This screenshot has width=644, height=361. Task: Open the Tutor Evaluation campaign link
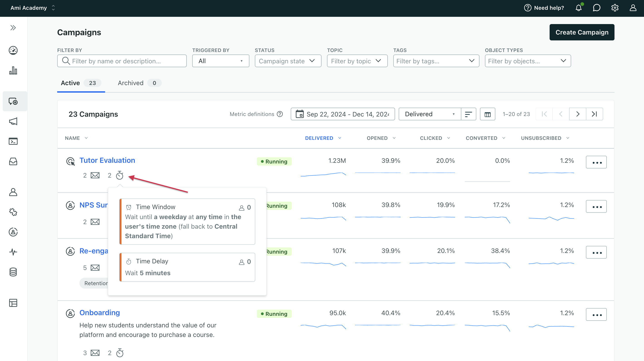pos(107,160)
